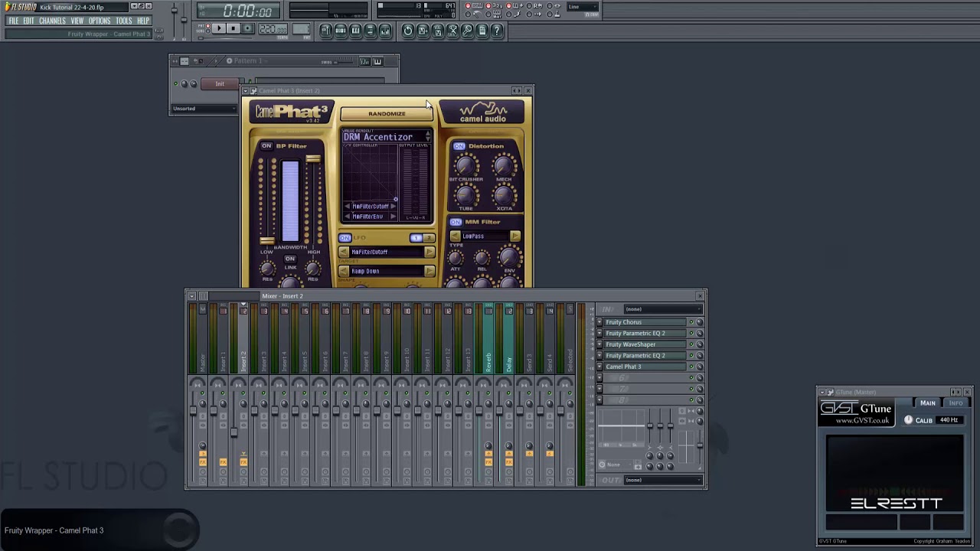
Task: Arm the transport Record button
Action: pyautogui.click(x=248, y=29)
